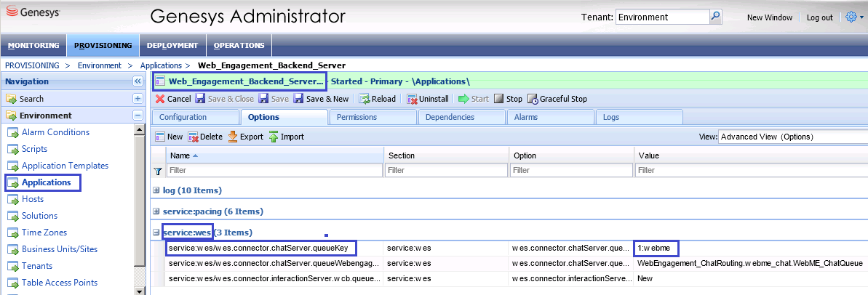
Task: Switch to the Alarms tab
Action: click(x=550, y=117)
